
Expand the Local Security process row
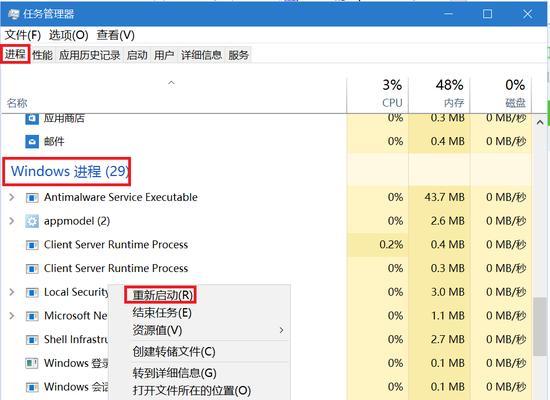point(12,292)
